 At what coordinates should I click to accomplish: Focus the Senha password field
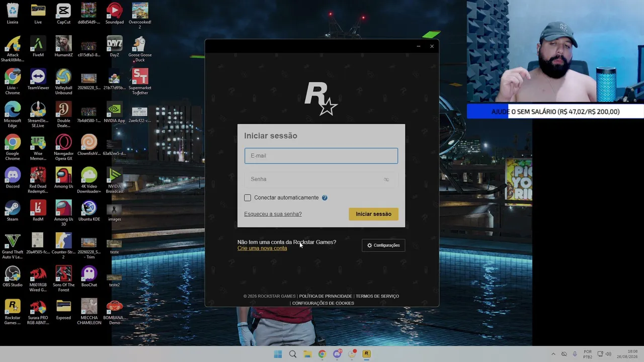click(321, 179)
